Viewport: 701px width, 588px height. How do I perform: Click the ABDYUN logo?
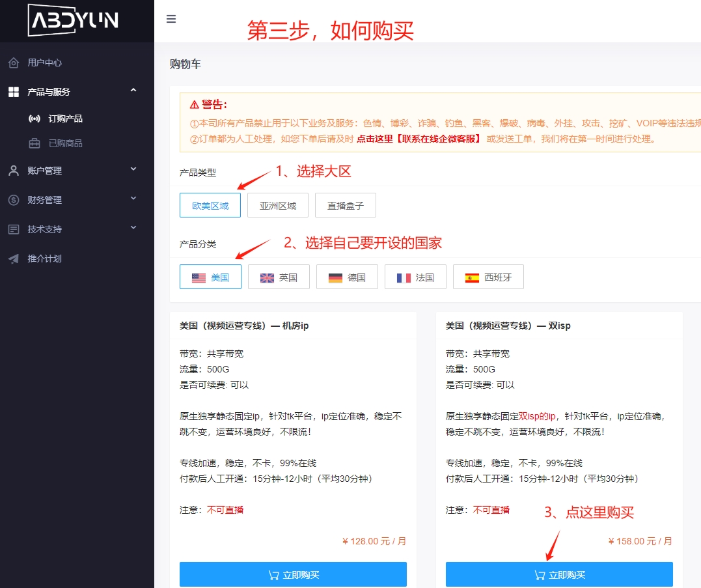tap(73, 20)
